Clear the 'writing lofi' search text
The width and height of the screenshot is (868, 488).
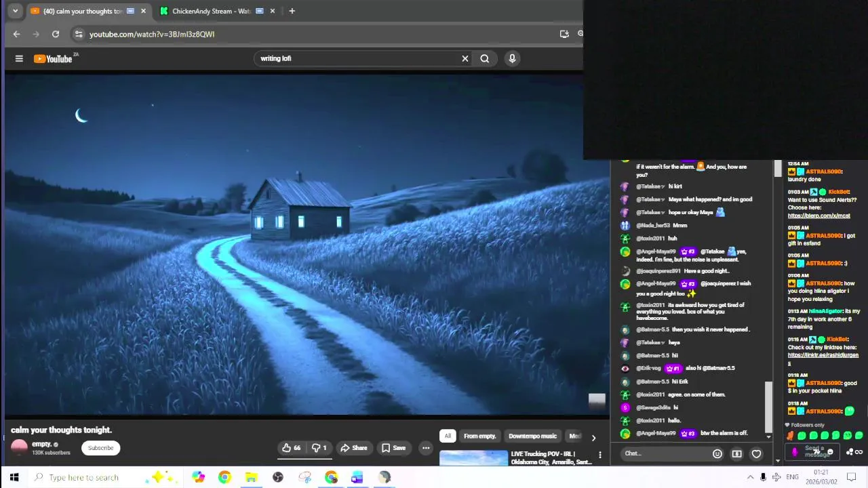click(x=465, y=59)
